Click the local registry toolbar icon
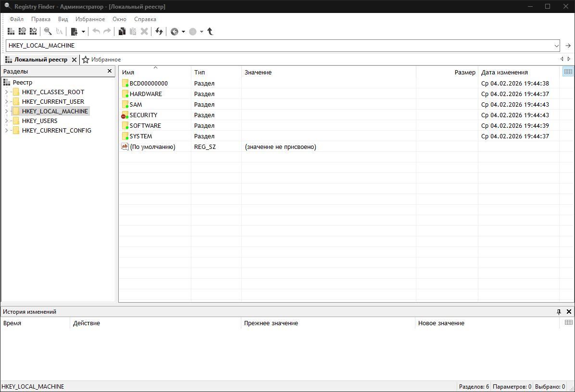The height and width of the screenshot is (392, 575). pos(11,32)
